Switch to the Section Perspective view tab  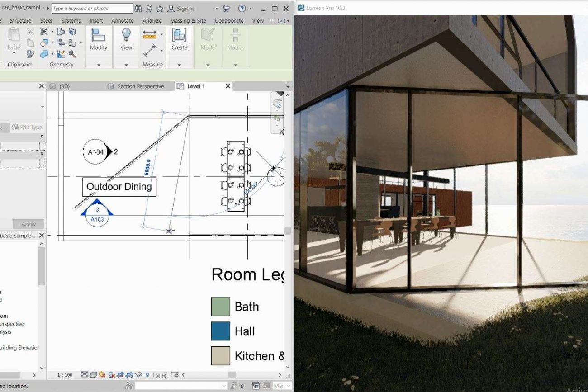click(x=136, y=86)
